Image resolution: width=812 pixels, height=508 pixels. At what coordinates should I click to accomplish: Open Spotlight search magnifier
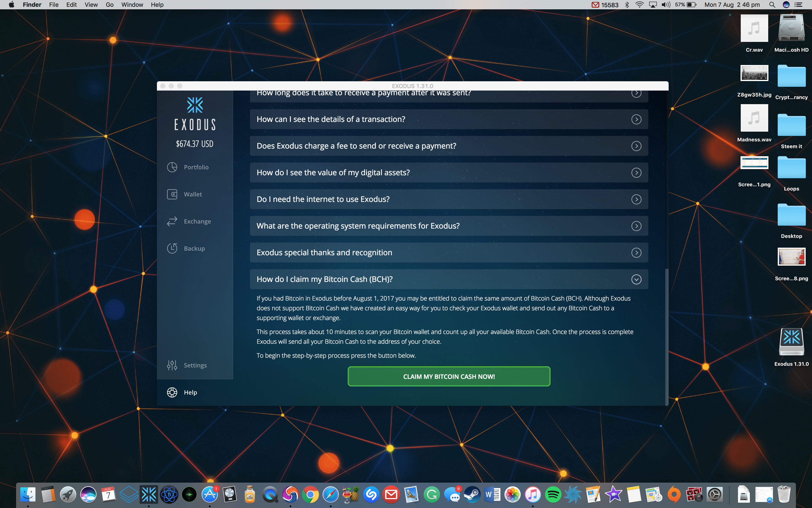pyautogui.click(x=772, y=5)
